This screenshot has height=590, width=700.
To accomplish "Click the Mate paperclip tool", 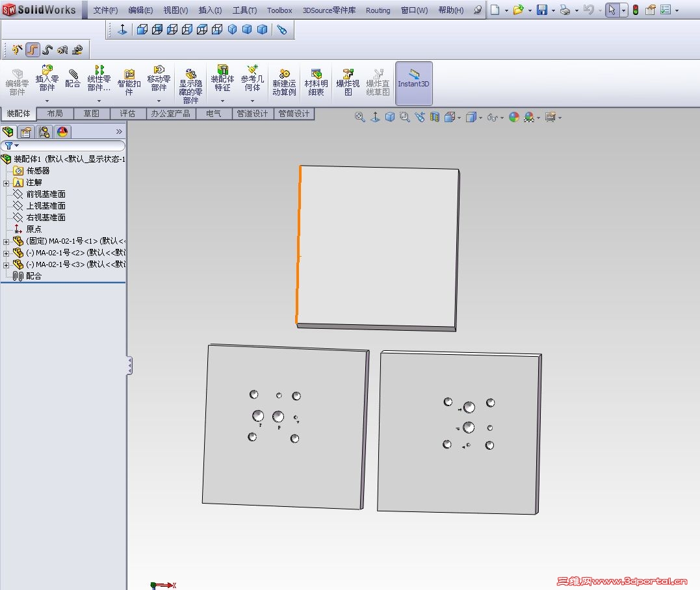I will [73, 79].
